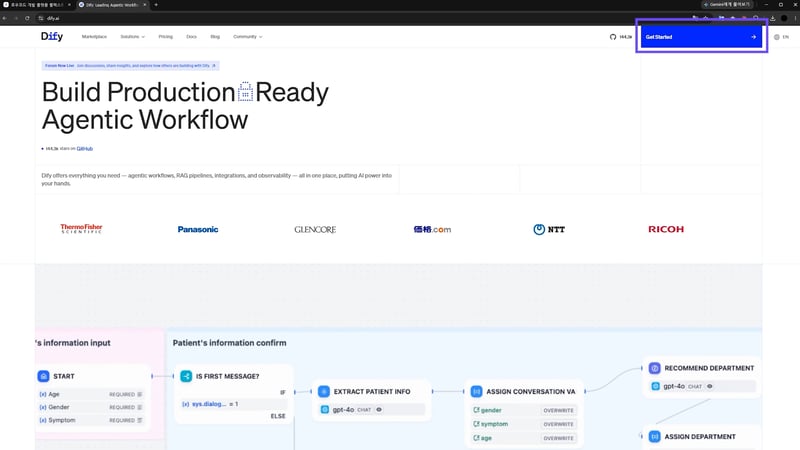Click the list icon on Gender REQUIRED row
Screen dimensions: 800x450
coord(140,407)
